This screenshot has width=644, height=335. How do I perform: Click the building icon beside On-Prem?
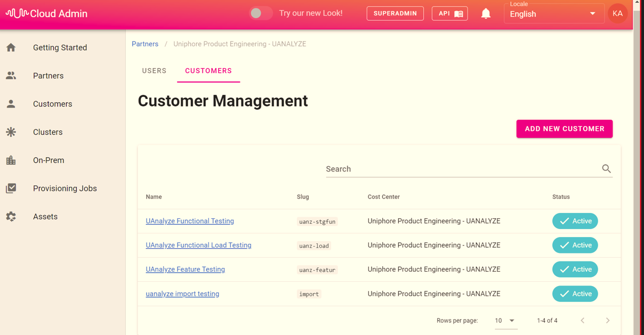11,160
